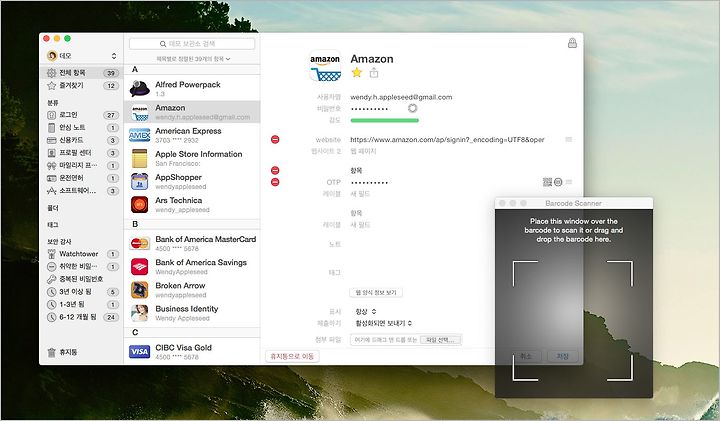The height and width of the screenshot is (421, 720).
Task: Open 휴지통 trash in sidebar
Action: click(x=63, y=352)
